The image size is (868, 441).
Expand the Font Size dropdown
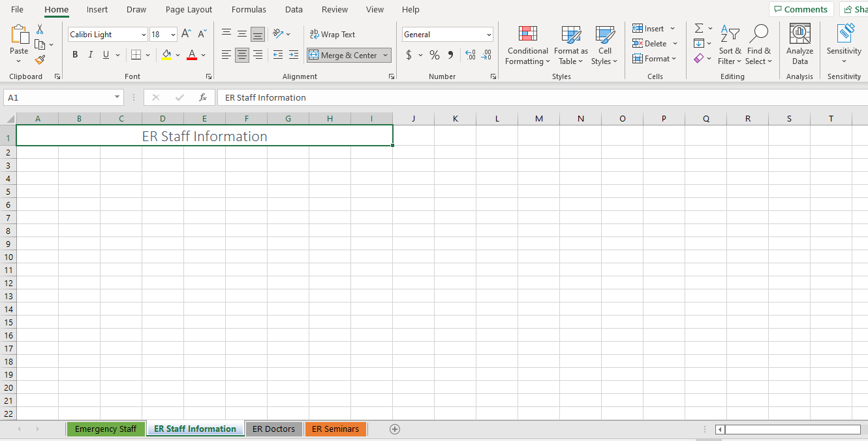click(x=174, y=34)
